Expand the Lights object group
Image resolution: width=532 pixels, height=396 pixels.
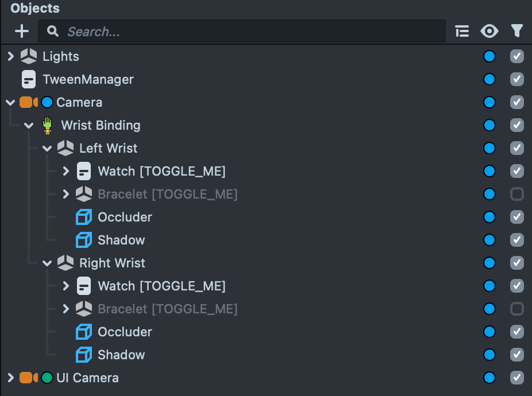pos(10,56)
